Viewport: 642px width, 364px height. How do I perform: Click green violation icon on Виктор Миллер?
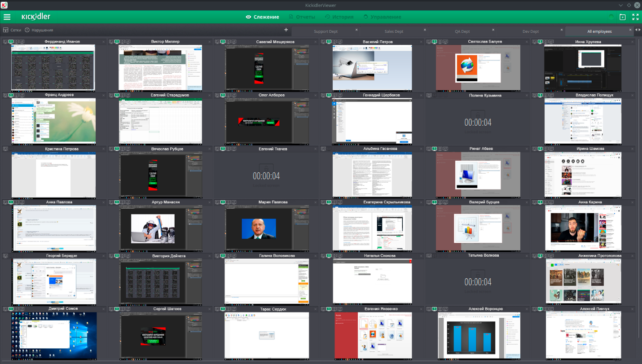pyautogui.click(x=117, y=42)
